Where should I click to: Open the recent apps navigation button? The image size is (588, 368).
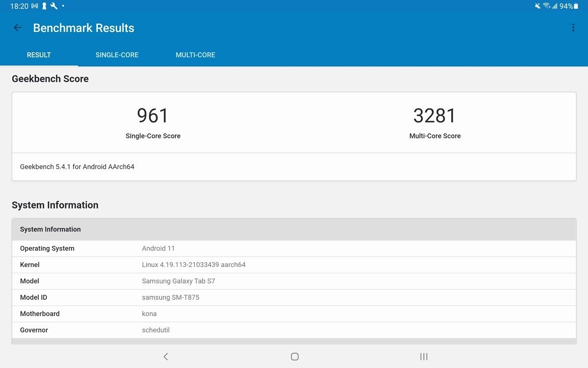tap(424, 357)
